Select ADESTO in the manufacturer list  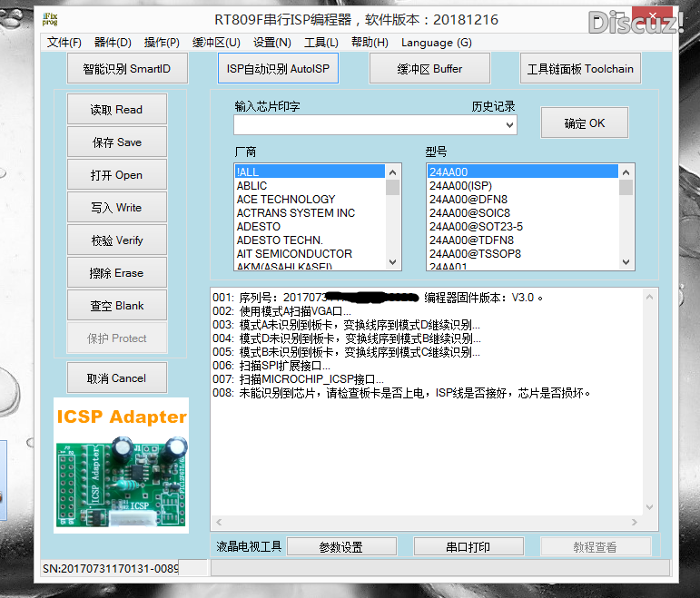click(x=259, y=227)
